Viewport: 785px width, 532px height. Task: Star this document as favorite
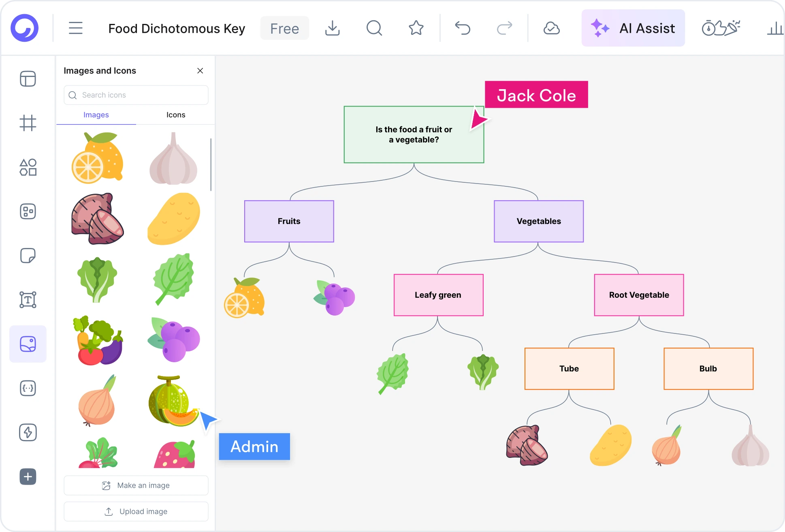pyautogui.click(x=416, y=28)
